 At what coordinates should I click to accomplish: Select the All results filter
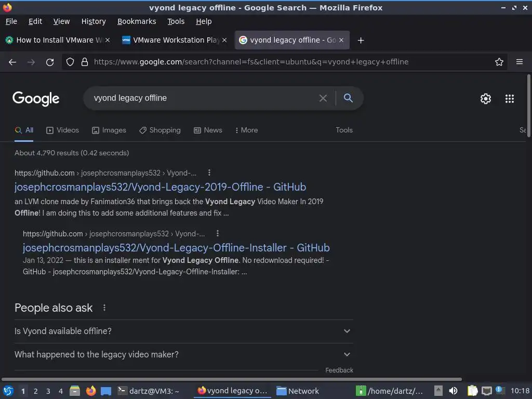[24, 130]
